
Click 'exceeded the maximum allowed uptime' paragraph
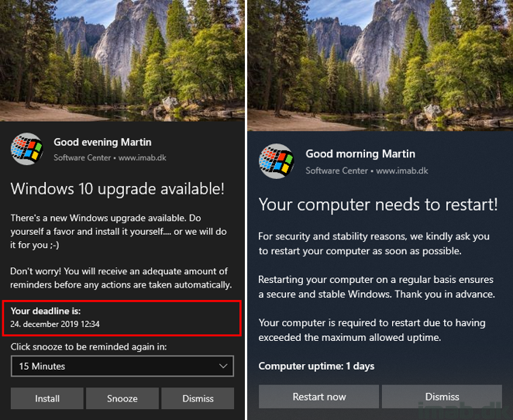click(372, 330)
